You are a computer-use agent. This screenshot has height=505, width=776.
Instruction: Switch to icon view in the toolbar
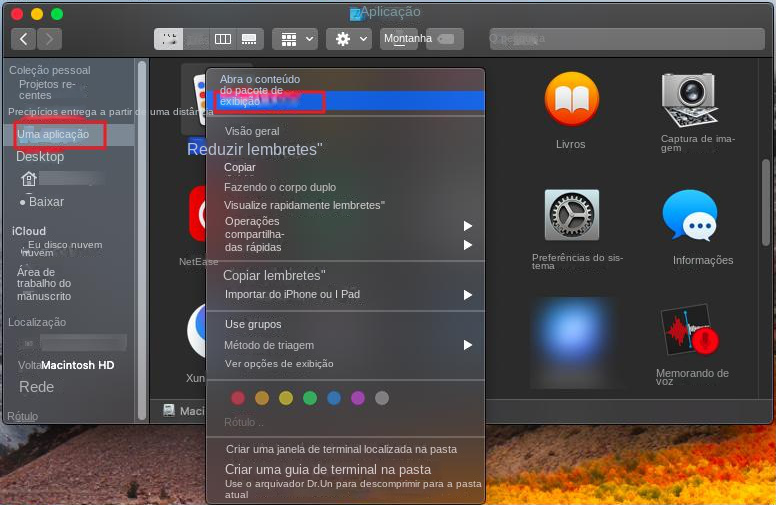(x=169, y=39)
